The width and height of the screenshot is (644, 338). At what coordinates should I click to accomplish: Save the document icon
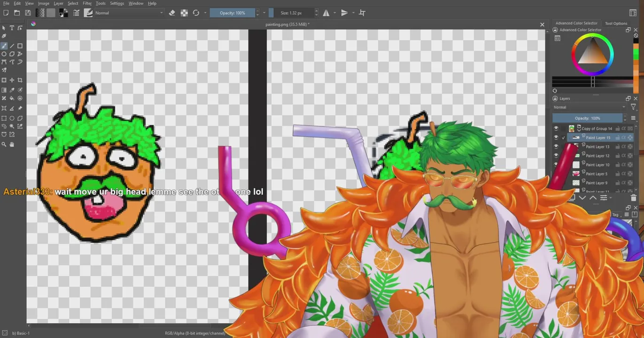coord(28,13)
